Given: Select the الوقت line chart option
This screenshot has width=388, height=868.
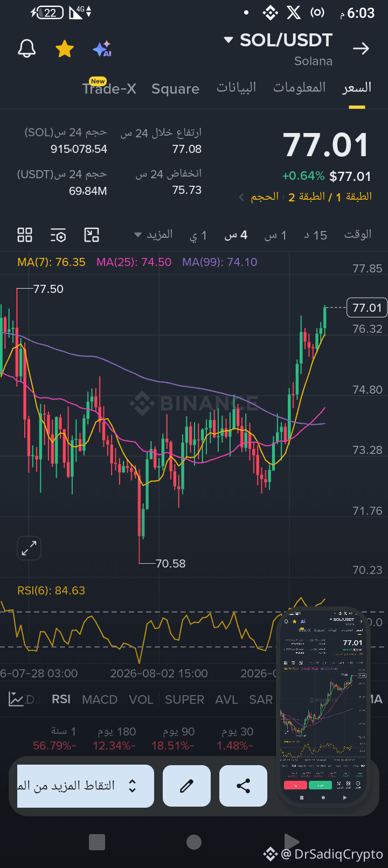Looking at the screenshot, I should tap(358, 235).
